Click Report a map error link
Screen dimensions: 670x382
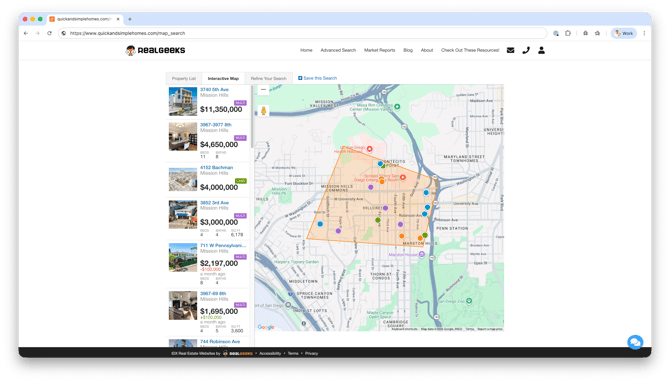[490, 329]
